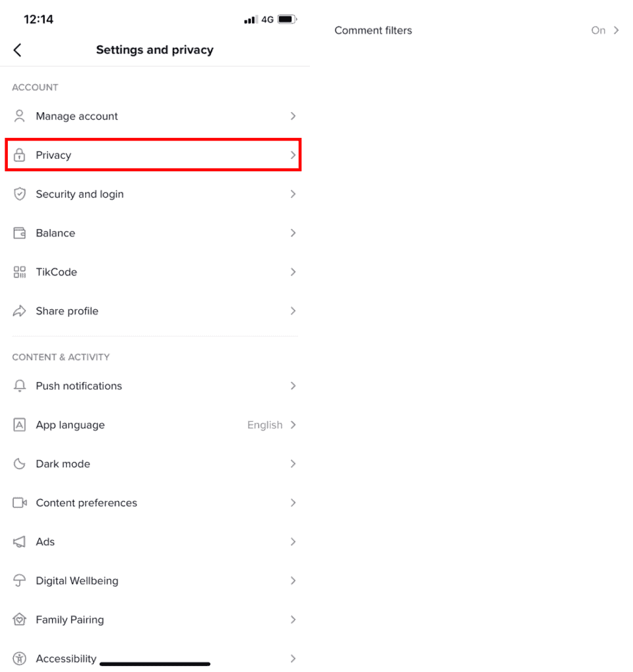The width and height of the screenshot is (633, 672).
Task: Click the TikCode QR icon
Action: point(19,272)
